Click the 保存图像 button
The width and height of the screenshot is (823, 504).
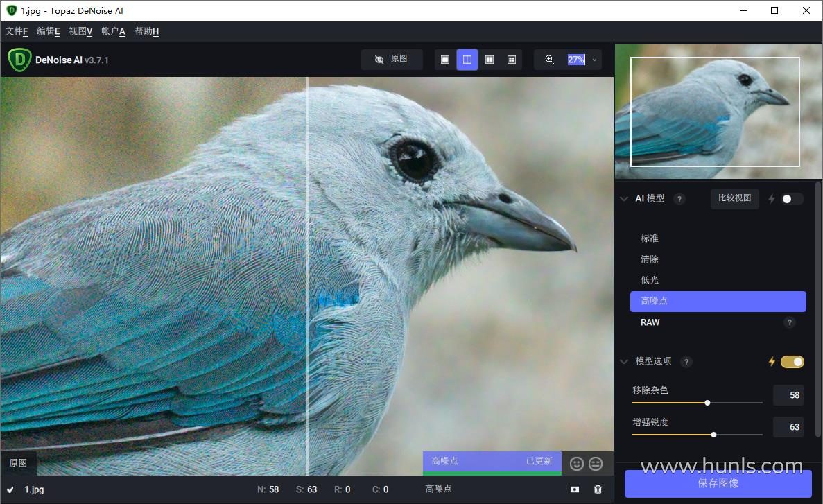coord(718,483)
